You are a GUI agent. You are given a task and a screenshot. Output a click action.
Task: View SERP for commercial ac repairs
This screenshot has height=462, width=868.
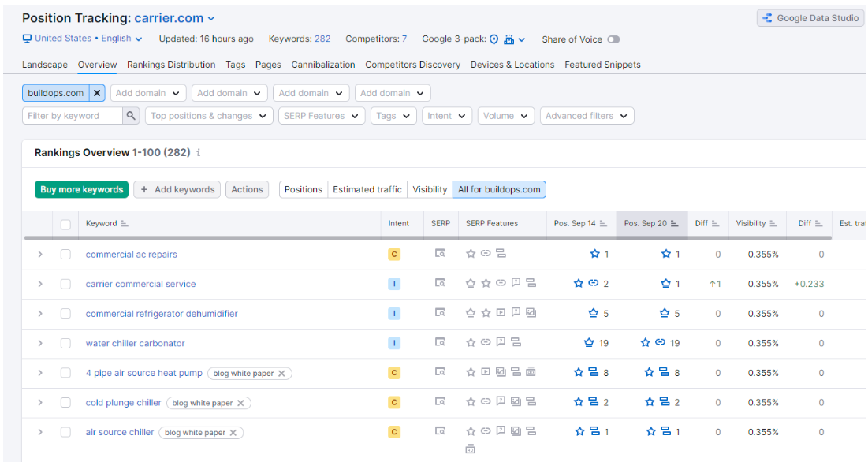pos(440,254)
